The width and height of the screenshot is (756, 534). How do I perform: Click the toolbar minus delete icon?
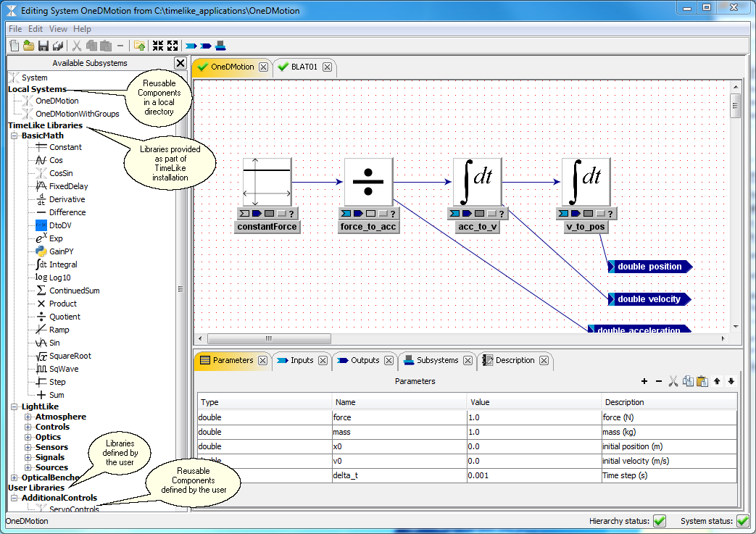coord(120,46)
